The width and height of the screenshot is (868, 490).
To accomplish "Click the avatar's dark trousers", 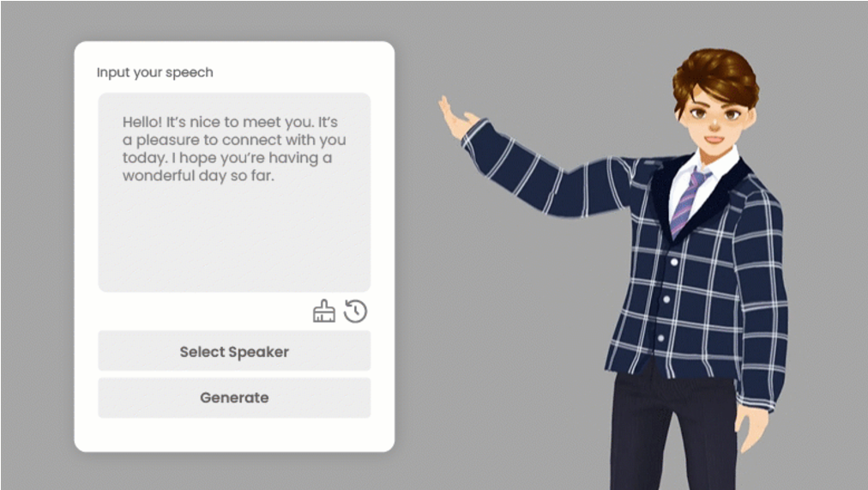I will [x=672, y=432].
